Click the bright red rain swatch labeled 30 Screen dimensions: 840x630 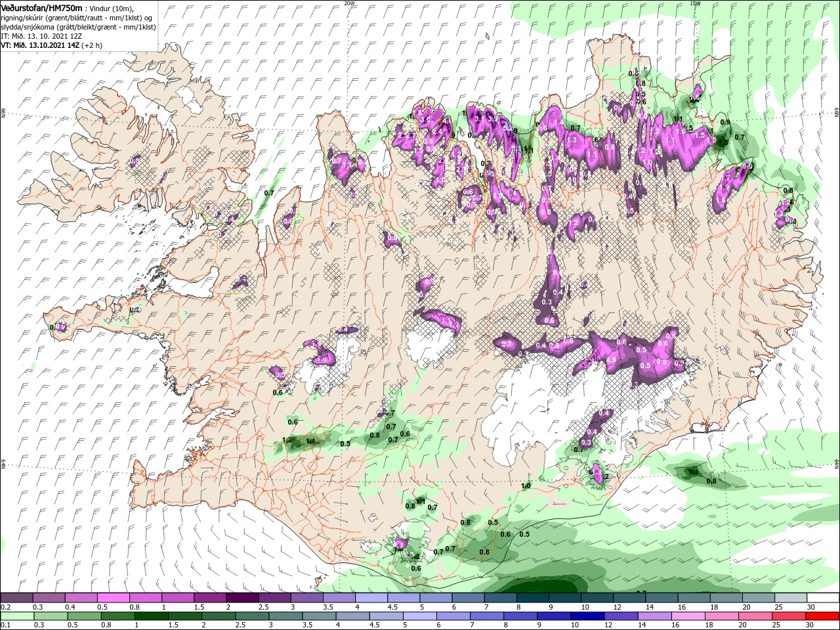pos(822,616)
